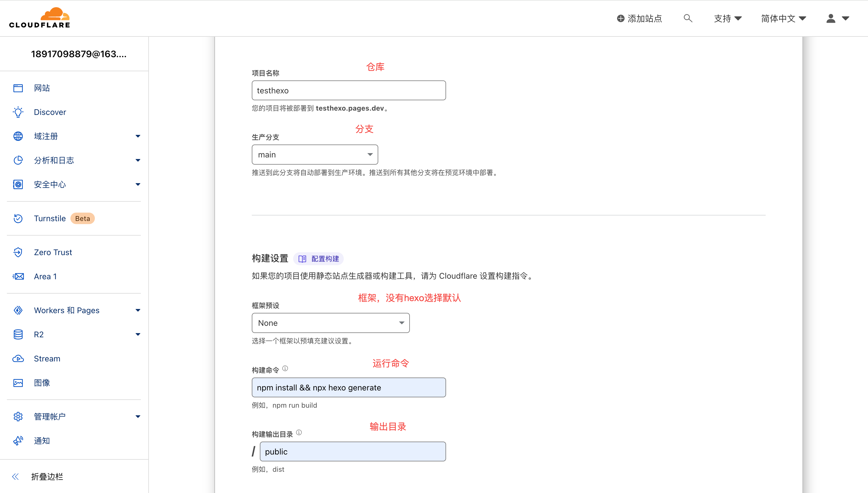Open the 配置构建 documentation link

pyautogui.click(x=318, y=259)
